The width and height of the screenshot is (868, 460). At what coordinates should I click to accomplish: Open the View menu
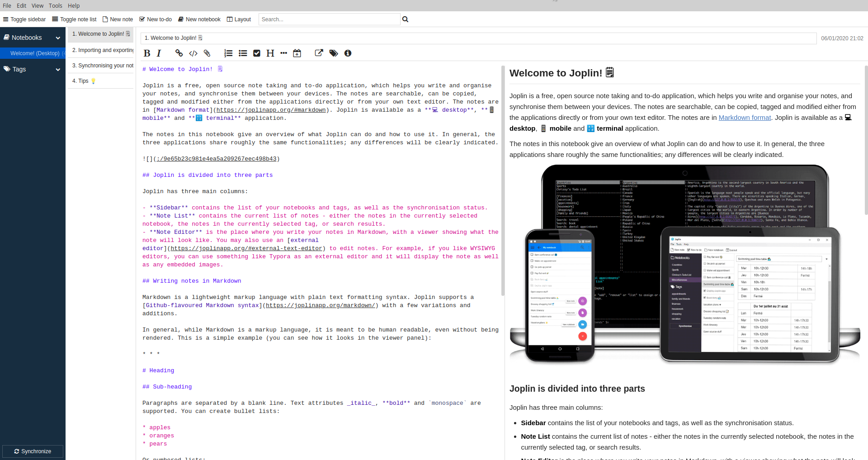(38, 6)
